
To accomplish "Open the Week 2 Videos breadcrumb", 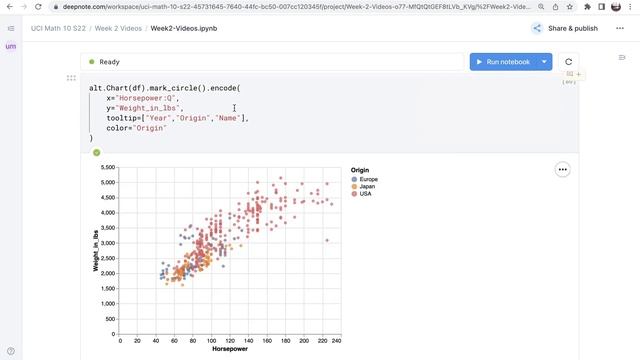I will (118, 28).
